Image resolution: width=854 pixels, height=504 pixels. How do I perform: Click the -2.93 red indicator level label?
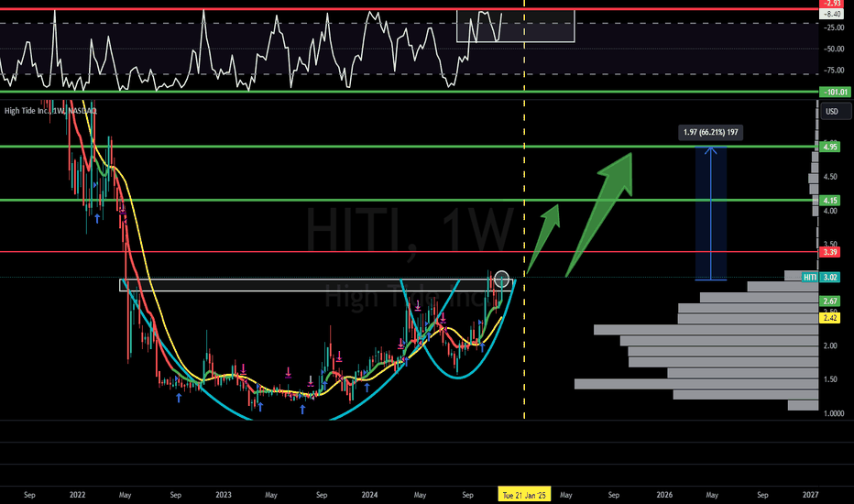coord(833,4)
